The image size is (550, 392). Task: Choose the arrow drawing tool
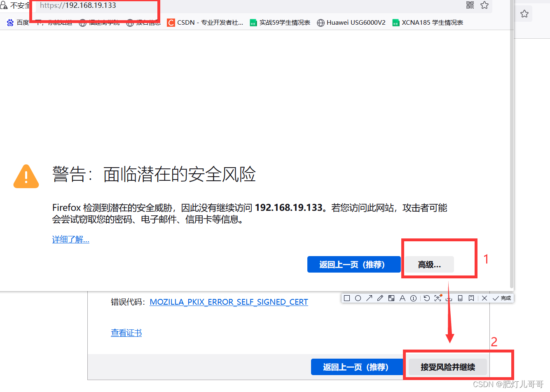[x=369, y=298]
